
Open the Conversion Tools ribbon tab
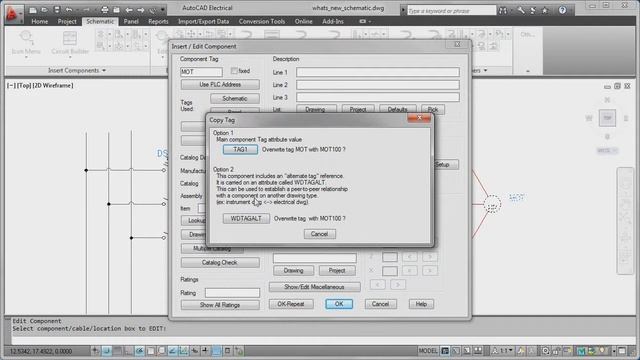(x=262, y=22)
